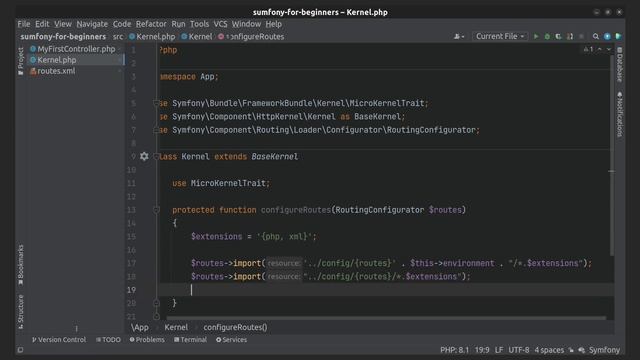Open the warnings indicator showing 1
Screen dimensions: 640x360
pyautogui.click(x=588, y=49)
